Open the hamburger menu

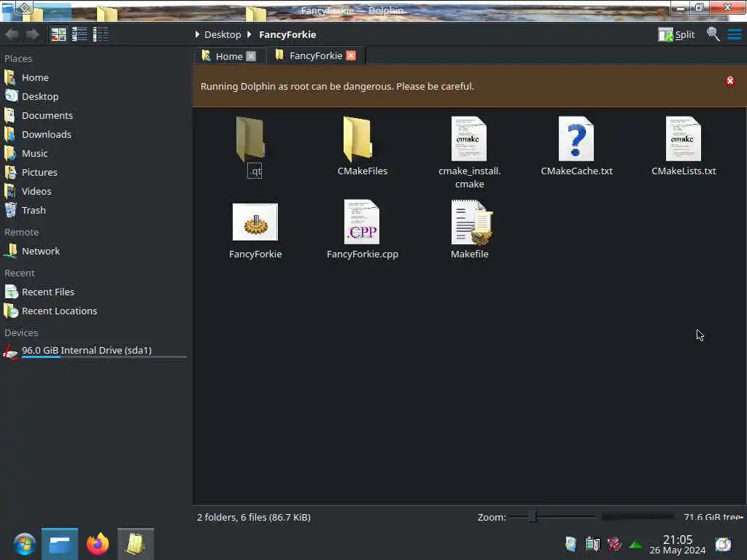tap(734, 34)
